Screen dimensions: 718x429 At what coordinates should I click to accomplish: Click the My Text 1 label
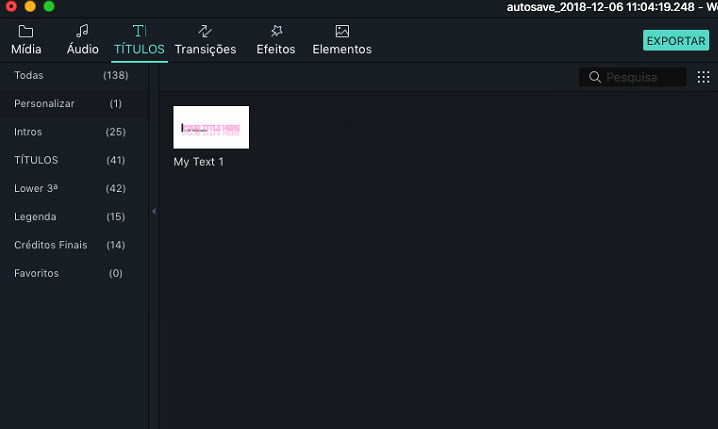(198, 162)
